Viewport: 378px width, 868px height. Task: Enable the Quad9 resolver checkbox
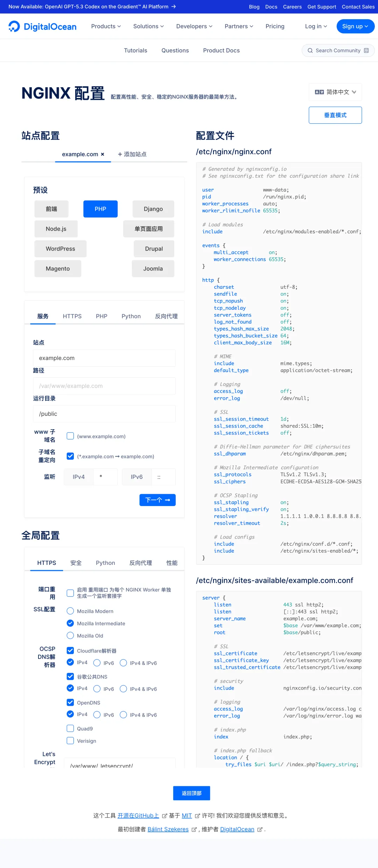pyautogui.click(x=70, y=729)
